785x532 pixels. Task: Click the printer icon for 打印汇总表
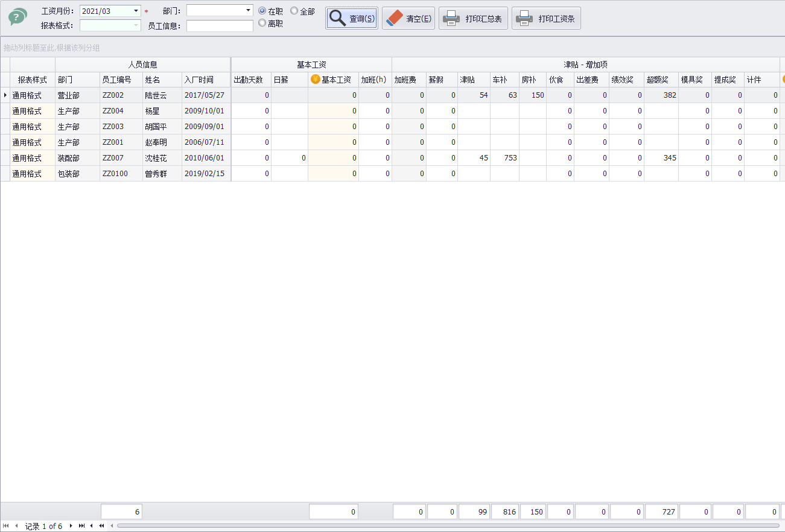tap(451, 18)
